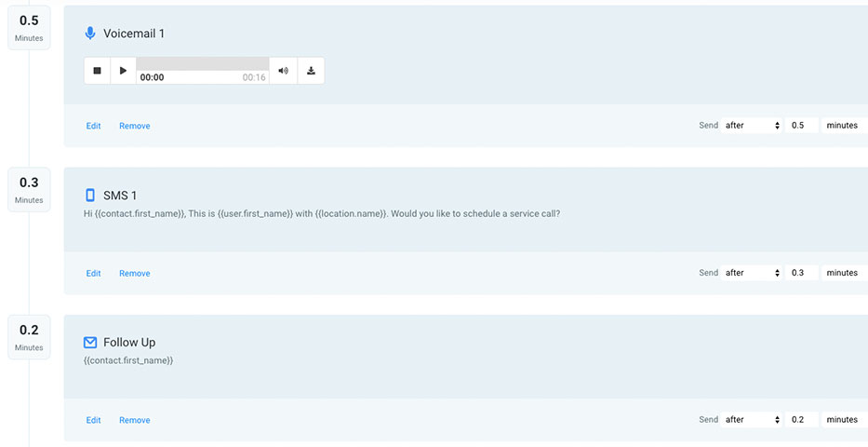Remove the Voicemail 1 step
The image size is (868, 447).
[135, 126]
